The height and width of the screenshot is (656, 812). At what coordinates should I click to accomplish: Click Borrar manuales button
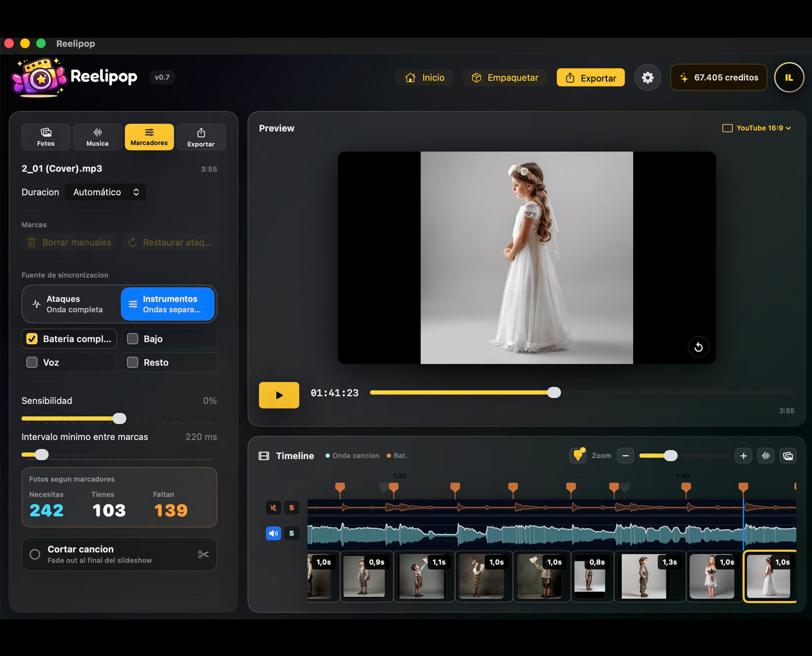click(x=69, y=242)
